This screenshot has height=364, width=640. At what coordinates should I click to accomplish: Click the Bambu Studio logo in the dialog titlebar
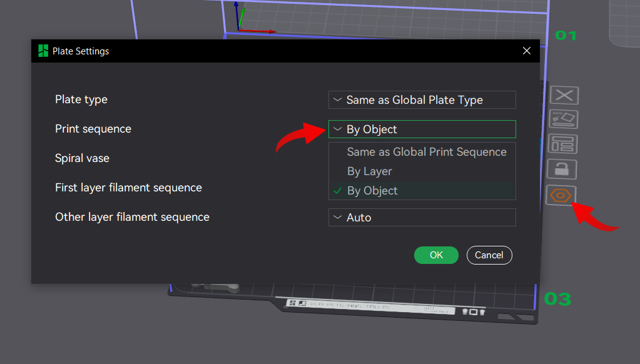coord(43,51)
